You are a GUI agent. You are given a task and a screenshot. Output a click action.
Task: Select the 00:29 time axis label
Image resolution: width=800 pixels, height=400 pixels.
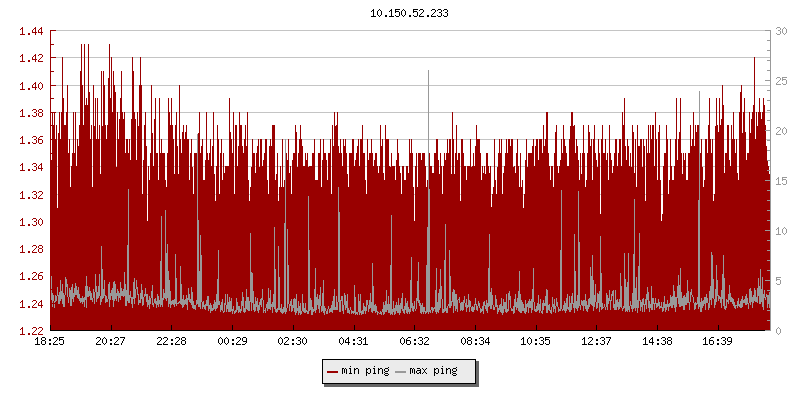pyautogui.click(x=232, y=341)
